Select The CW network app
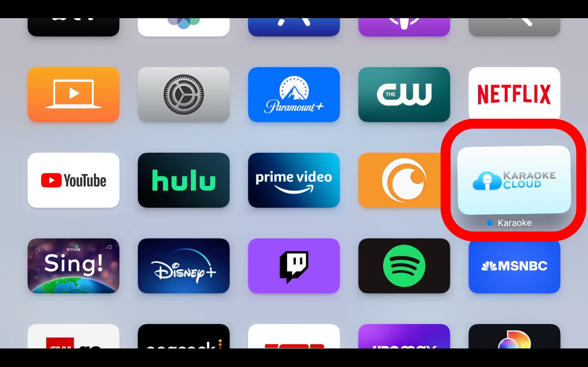588x367 pixels. click(404, 94)
